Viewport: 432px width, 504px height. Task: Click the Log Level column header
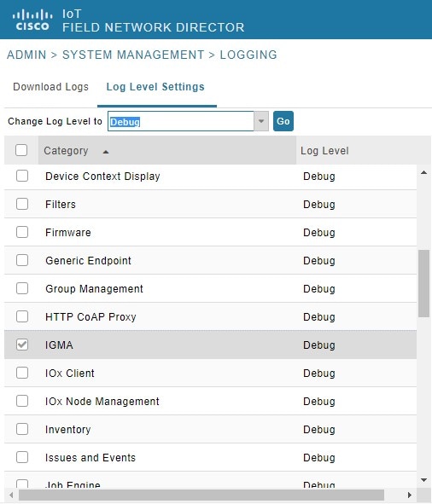324,151
